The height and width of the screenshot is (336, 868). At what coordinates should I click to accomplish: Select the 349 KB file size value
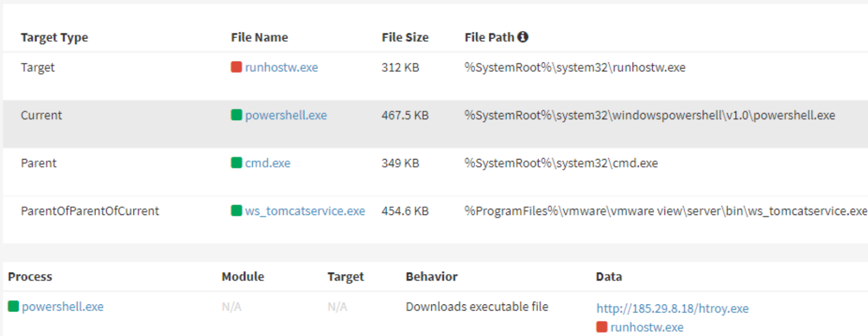(400, 163)
